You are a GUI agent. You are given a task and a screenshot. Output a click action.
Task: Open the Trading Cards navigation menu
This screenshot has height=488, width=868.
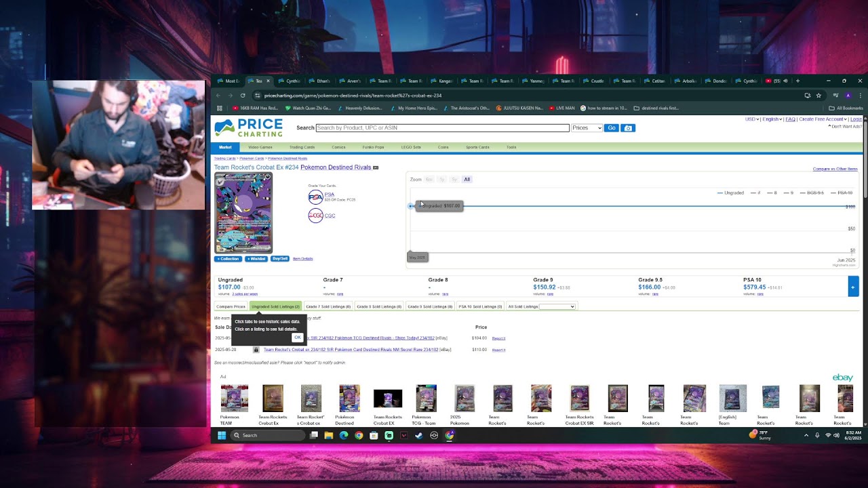[302, 147]
